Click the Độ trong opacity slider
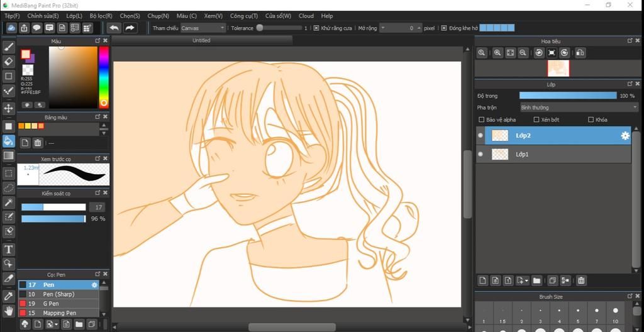This screenshot has width=644, height=332. tap(567, 96)
